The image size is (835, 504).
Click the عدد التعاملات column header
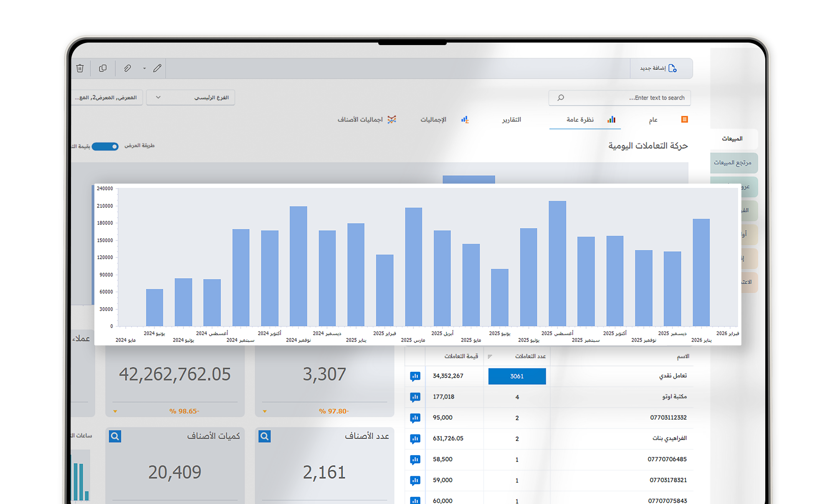(530, 356)
